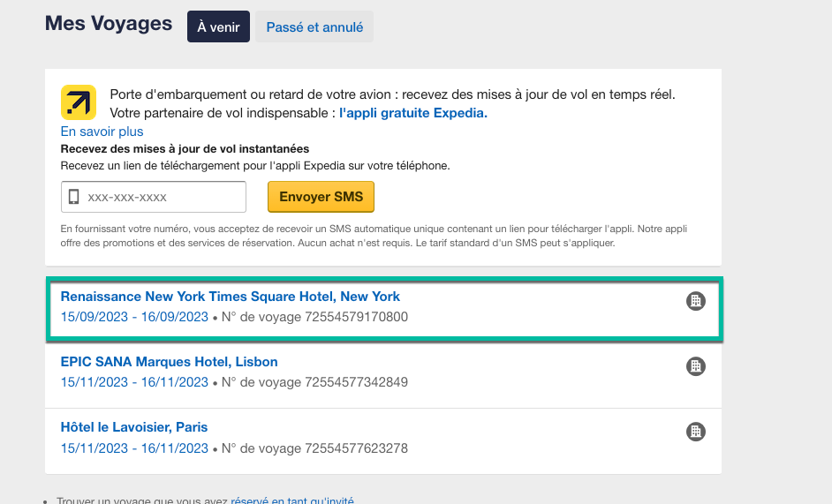Switch to the À venir tab
832x504 pixels.
218,26
